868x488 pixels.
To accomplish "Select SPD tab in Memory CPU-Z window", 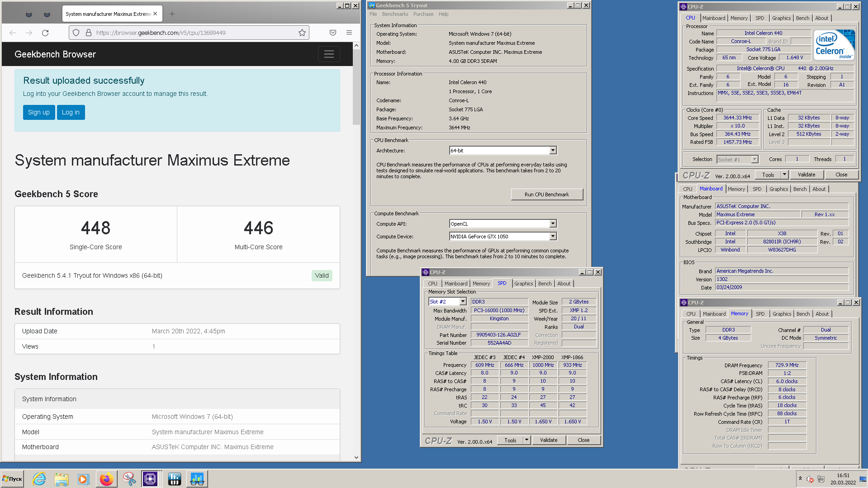I will click(760, 314).
